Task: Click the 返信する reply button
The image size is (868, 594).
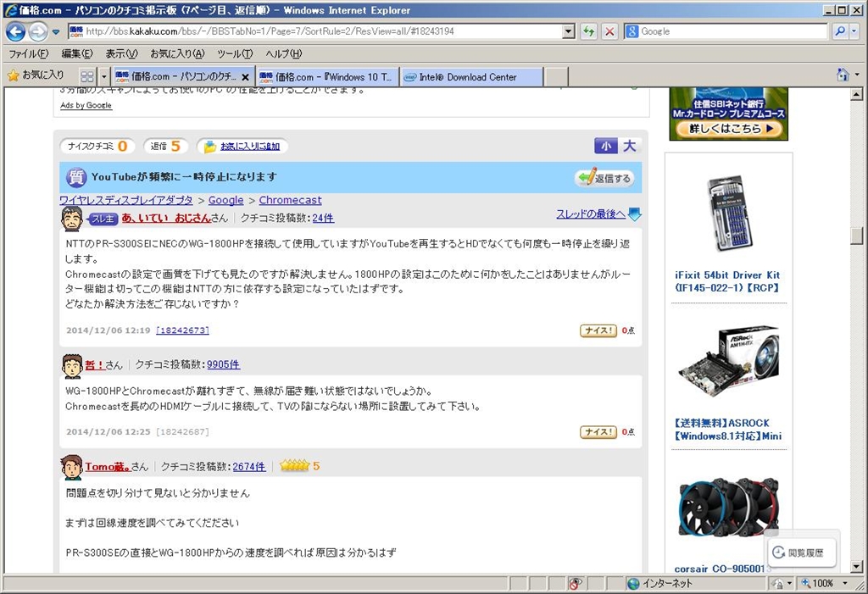Action: coord(605,178)
